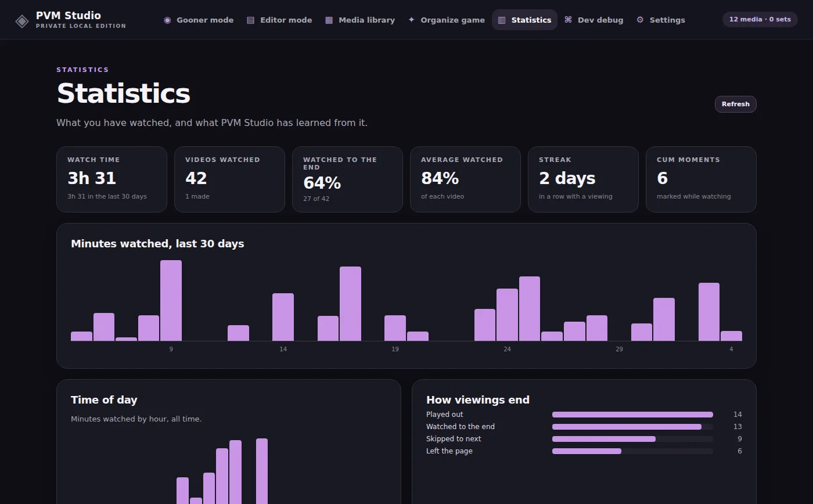Click the Videos watched 42 card

(229, 179)
